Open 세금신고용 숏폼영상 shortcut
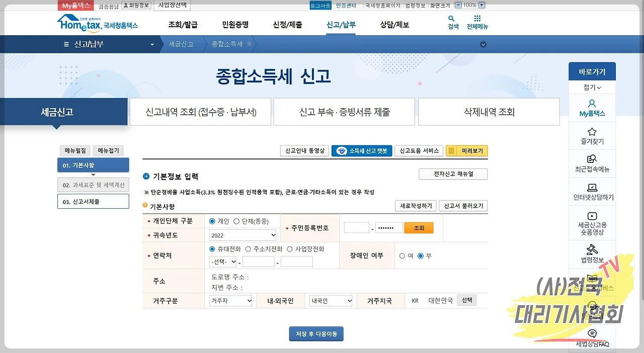Viewport: 644px width, 353px height. 592,224
